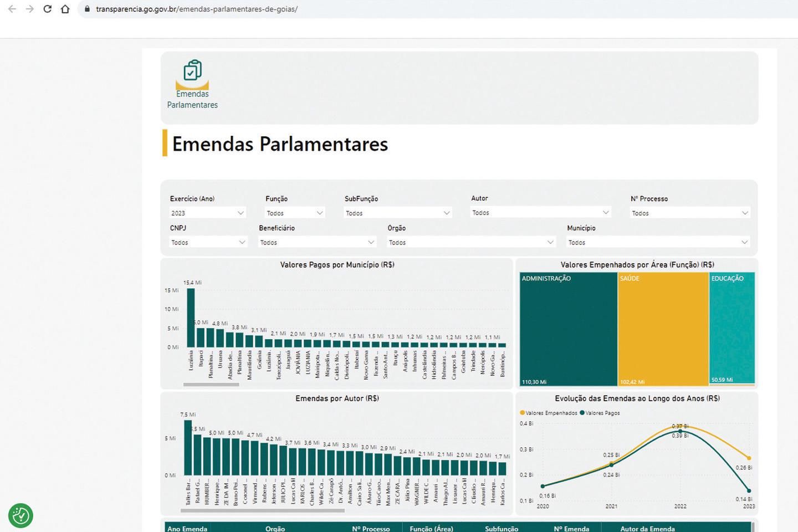
Task: Sort by Subfunção column header
Action: [x=502, y=529]
